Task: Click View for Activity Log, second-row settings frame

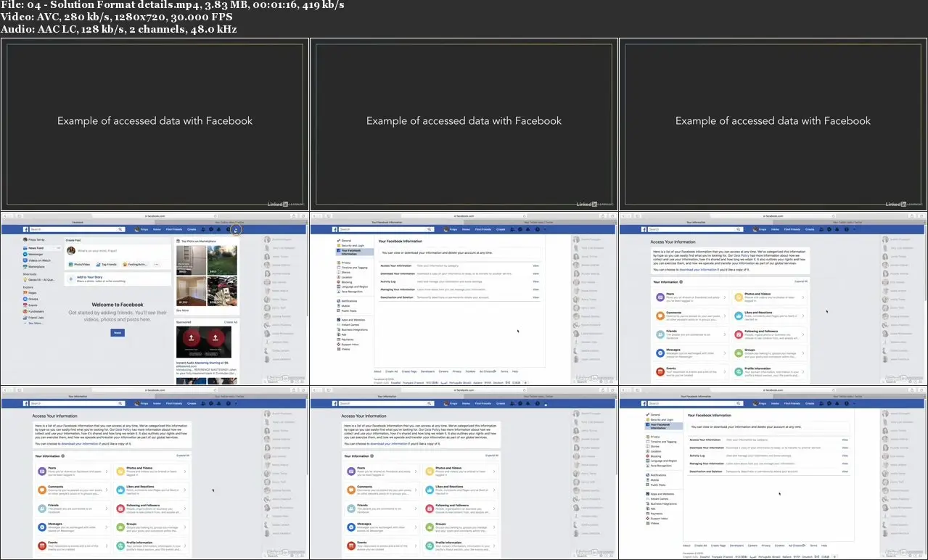Action: tap(535, 281)
